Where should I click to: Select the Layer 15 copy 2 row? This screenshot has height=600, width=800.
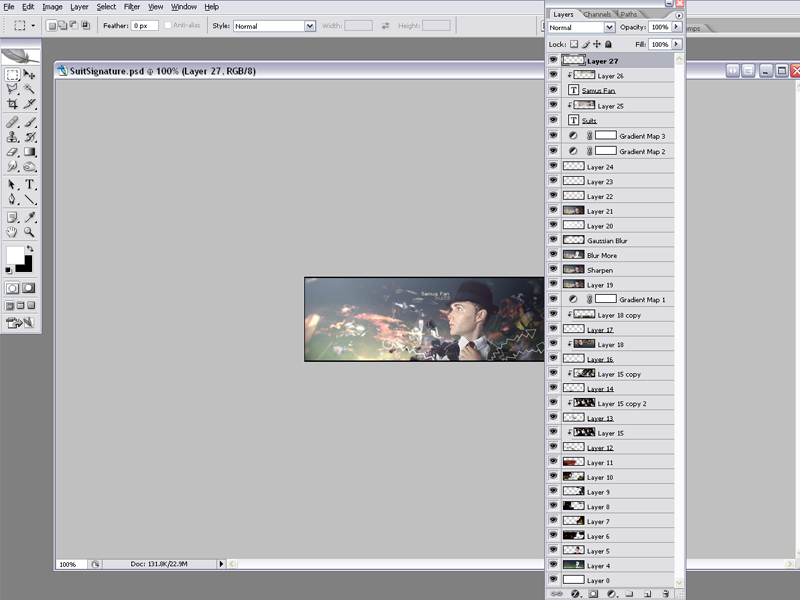coord(617,403)
